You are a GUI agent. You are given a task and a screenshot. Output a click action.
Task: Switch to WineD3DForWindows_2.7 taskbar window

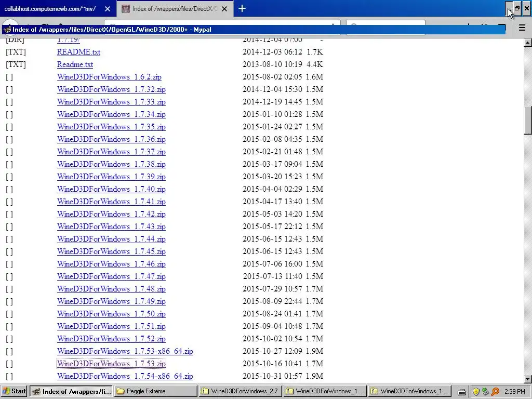click(x=241, y=391)
